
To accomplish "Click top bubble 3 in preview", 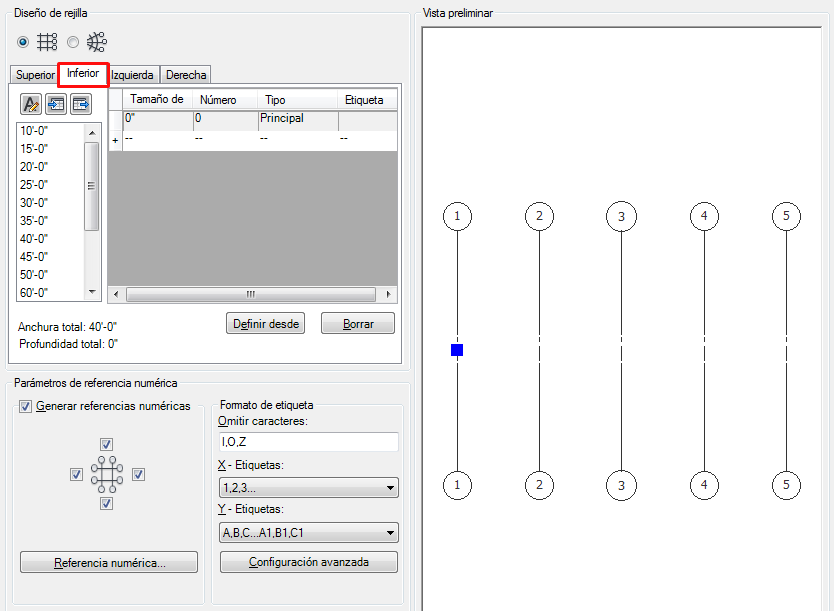I will (621, 216).
